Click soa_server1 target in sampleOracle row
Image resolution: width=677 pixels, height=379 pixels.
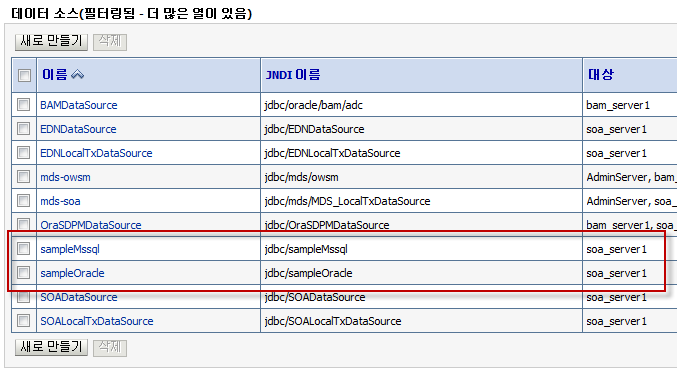tap(617, 274)
